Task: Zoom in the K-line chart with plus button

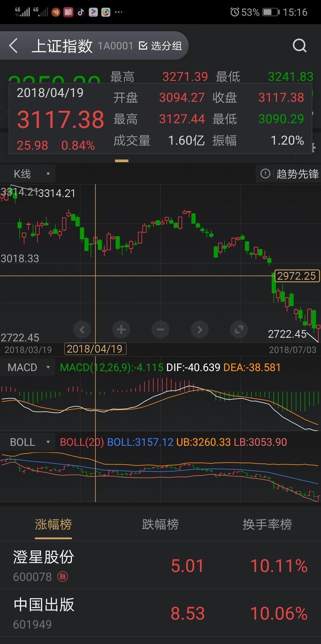Action: click(x=121, y=329)
